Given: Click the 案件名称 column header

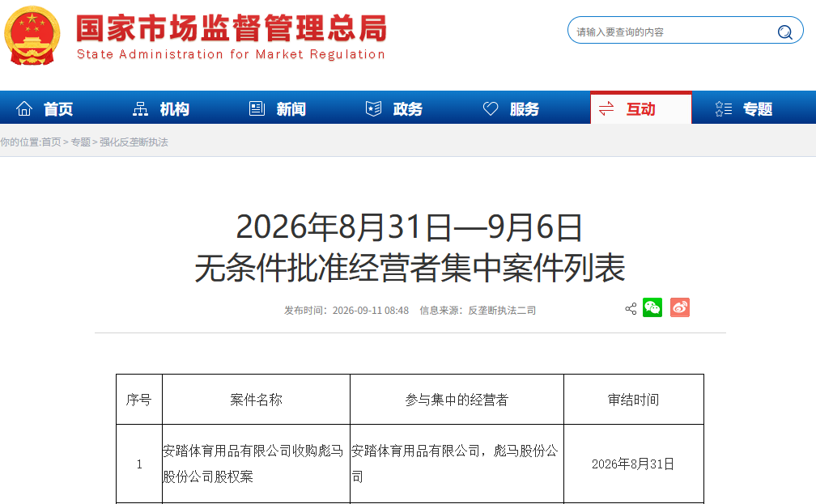Looking at the screenshot, I should (x=256, y=400).
